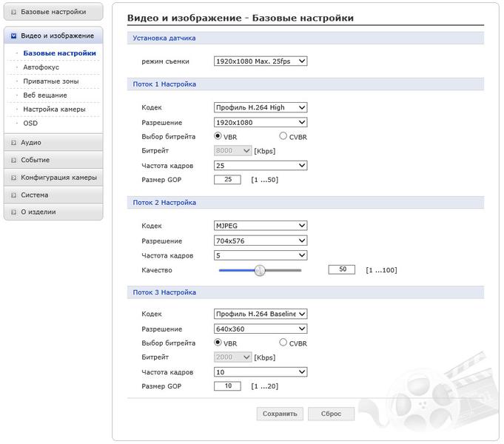This screenshot has height=444, width=504.
Task: Click the Сохранить button
Action: (x=280, y=414)
